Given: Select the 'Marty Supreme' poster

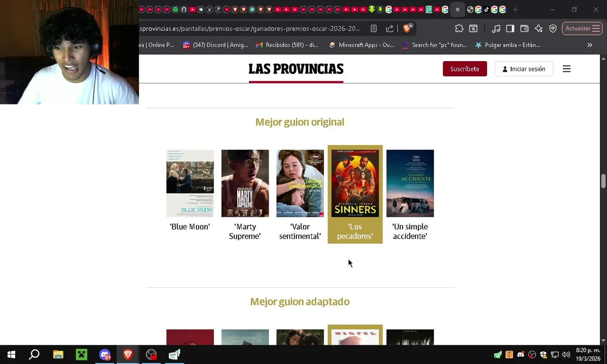Looking at the screenshot, I should [x=245, y=183].
